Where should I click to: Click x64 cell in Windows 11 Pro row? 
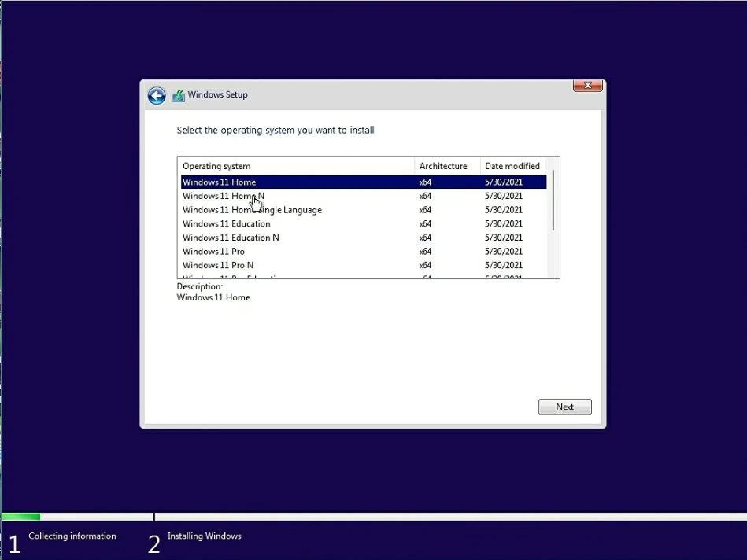[425, 251]
